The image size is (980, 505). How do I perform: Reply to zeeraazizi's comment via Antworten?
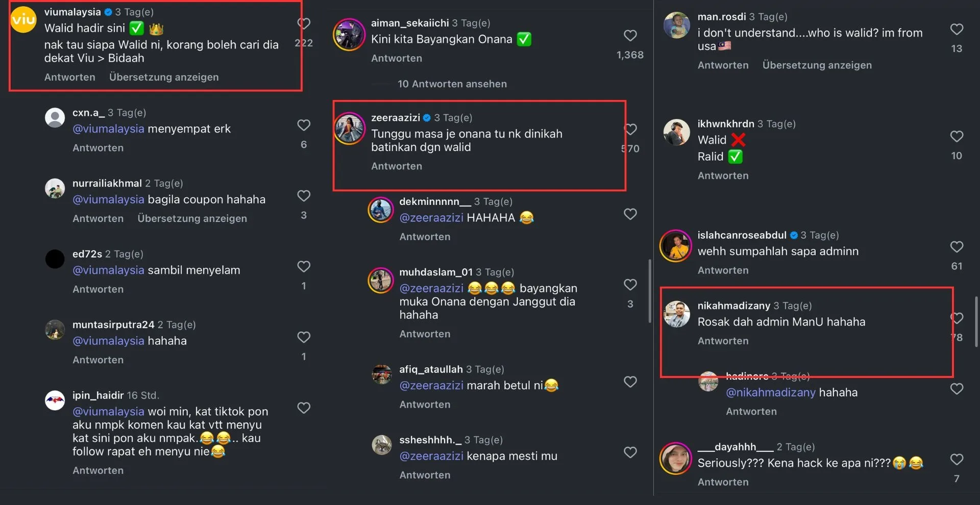pyautogui.click(x=397, y=166)
